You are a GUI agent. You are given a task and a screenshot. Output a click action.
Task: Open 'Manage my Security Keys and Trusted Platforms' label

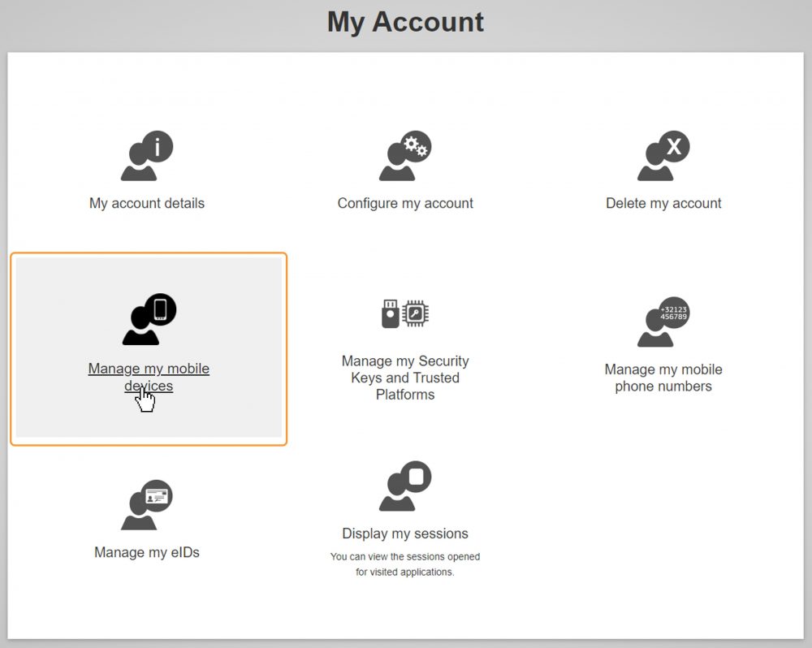click(405, 378)
